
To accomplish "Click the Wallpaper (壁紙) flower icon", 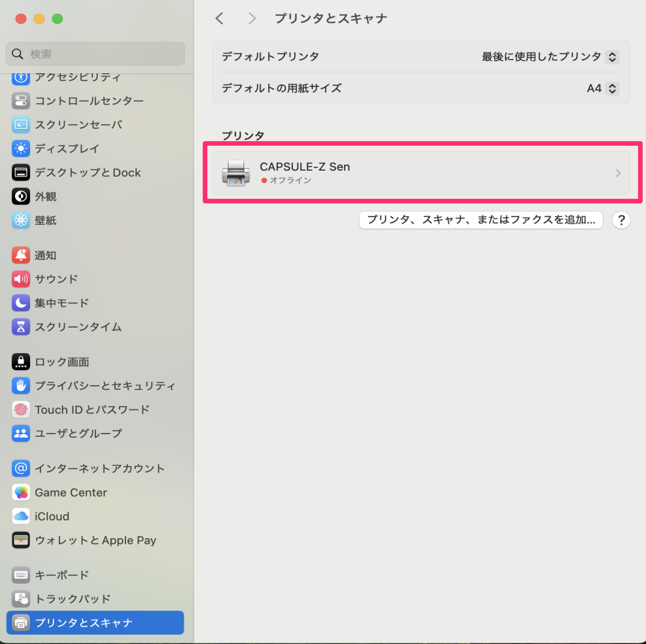I will (x=21, y=220).
